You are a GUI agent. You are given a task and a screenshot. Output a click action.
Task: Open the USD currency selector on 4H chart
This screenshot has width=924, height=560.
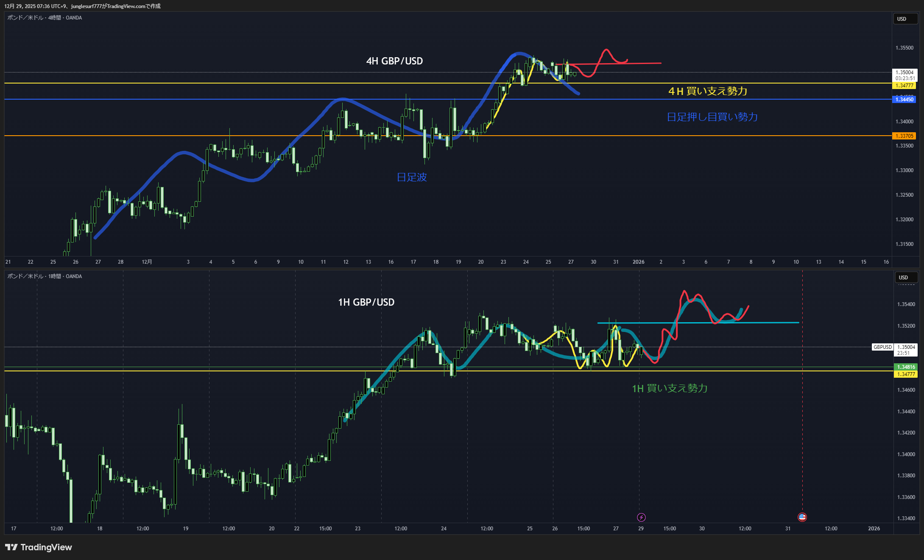click(905, 19)
